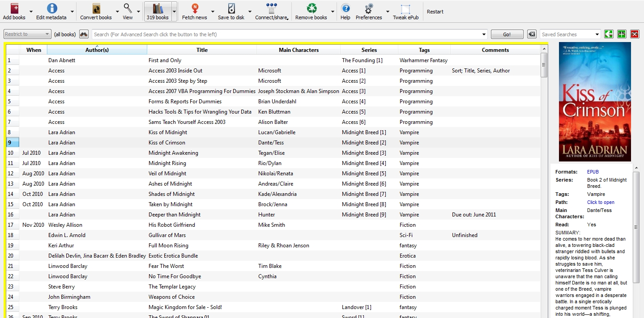Click the Remove books recycle icon

point(311,8)
